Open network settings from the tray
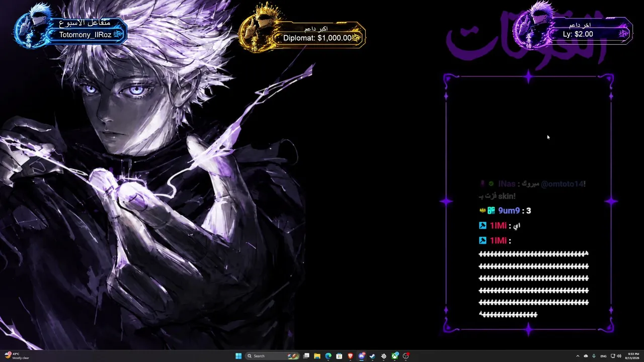Image resolution: width=644 pixels, height=362 pixels. tap(613, 356)
